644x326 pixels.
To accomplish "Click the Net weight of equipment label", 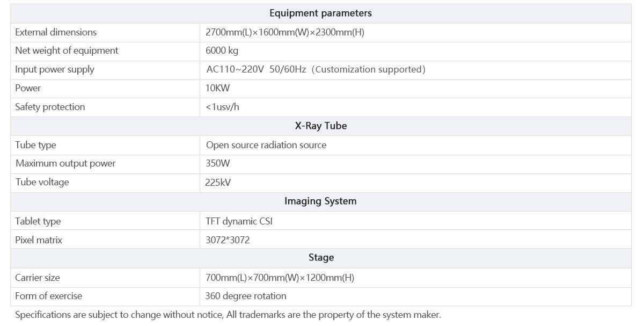I will point(67,50).
